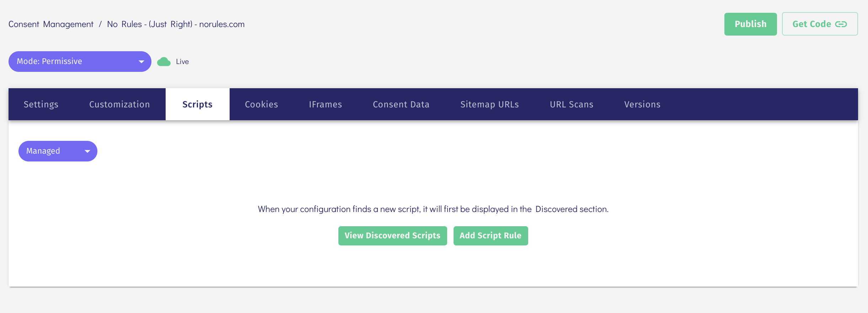This screenshot has height=313, width=868.
Task: Open the Consent Data tab
Action: pos(401,104)
